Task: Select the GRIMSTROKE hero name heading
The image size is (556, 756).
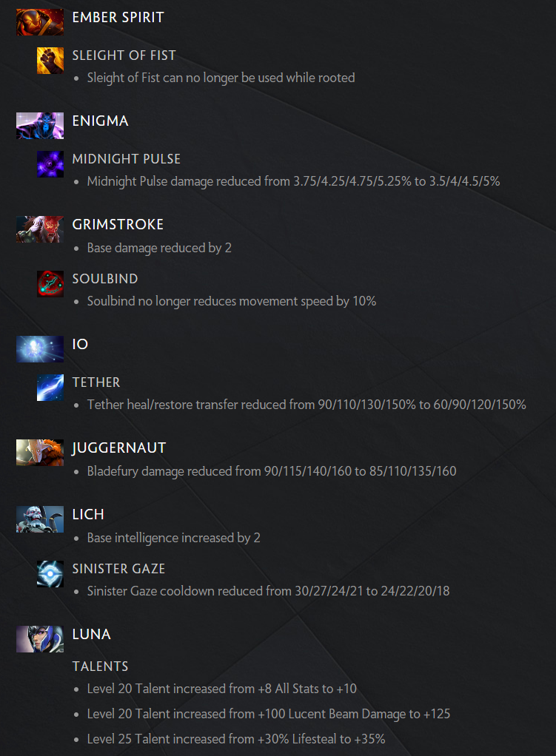Action: click(118, 224)
